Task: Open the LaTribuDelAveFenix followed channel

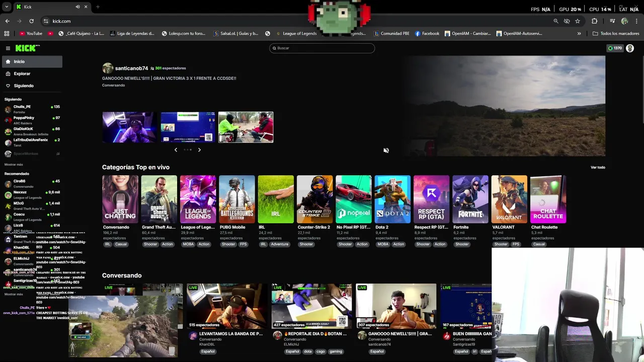Action: click(31, 142)
